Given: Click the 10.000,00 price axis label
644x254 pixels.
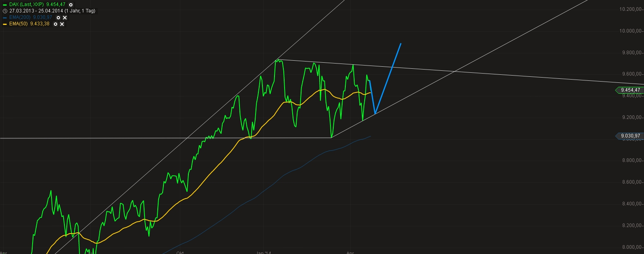Looking at the screenshot, I should coord(630,31).
